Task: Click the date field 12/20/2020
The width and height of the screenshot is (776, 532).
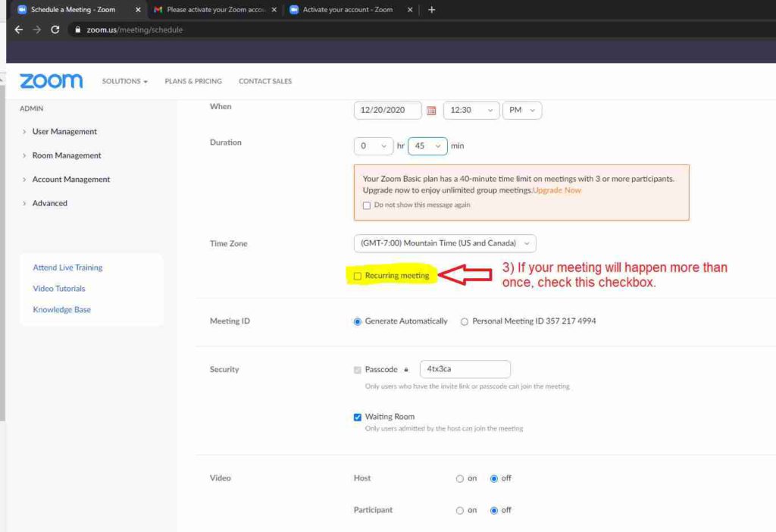Action: point(387,111)
